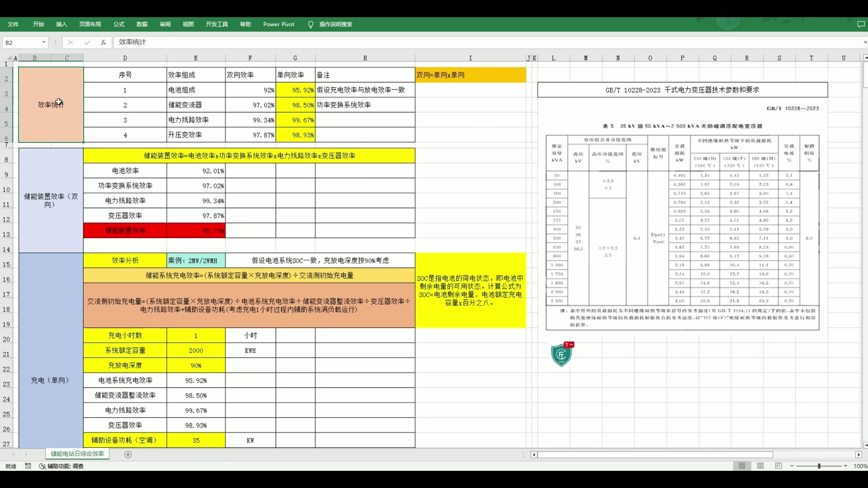Click the zoom in plus button
The image size is (868, 488).
(846, 466)
